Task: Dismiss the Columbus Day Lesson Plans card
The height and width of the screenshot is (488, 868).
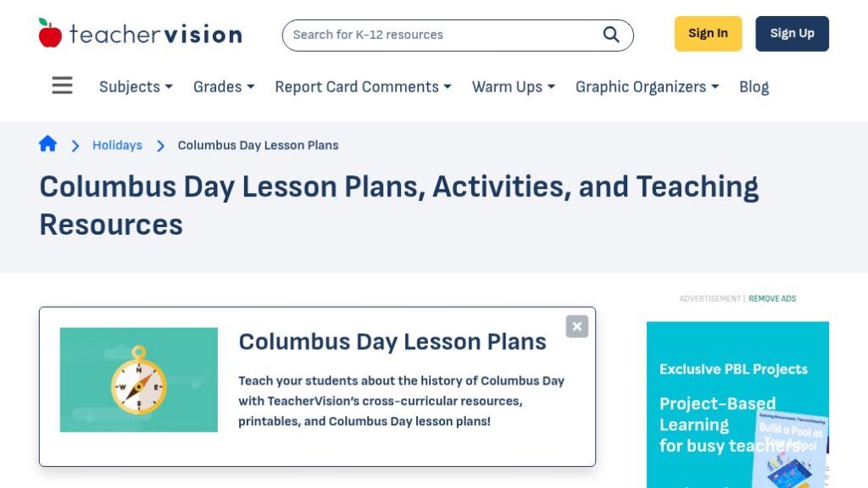Action: tap(576, 326)
